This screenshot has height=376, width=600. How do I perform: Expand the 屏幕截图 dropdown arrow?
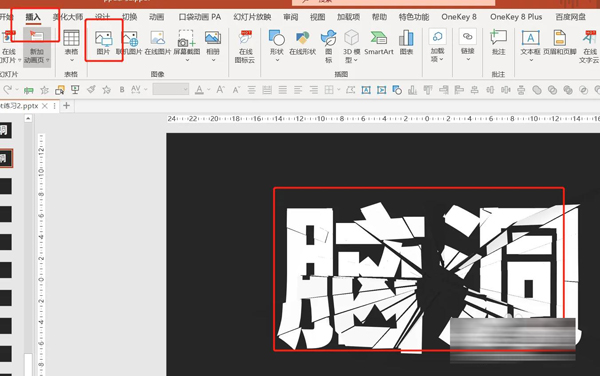click(187, 60)
